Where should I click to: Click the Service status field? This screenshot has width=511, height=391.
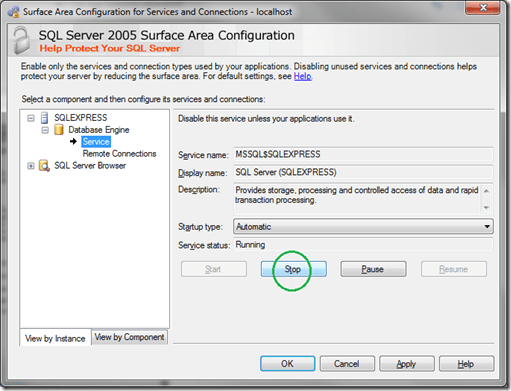(x=363, y=245)
